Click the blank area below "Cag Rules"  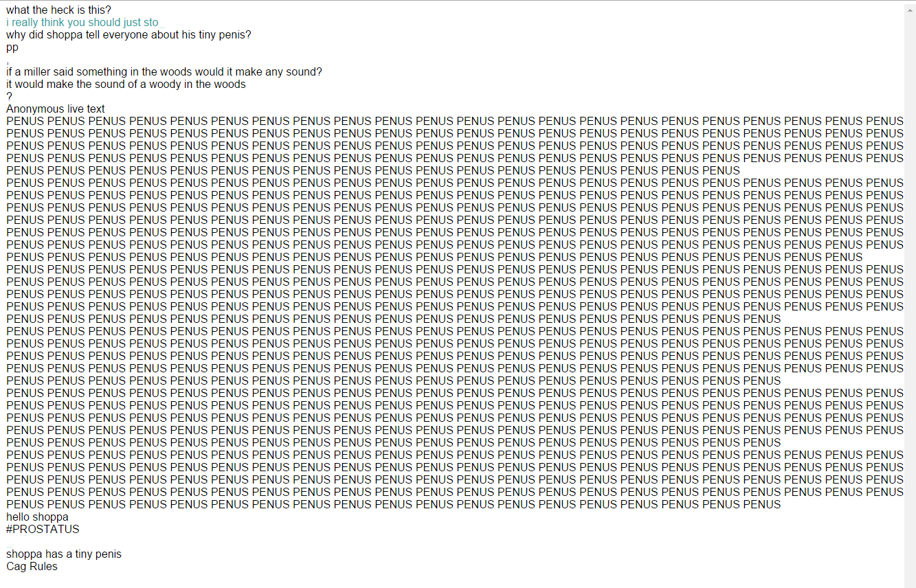coord(454,580)
